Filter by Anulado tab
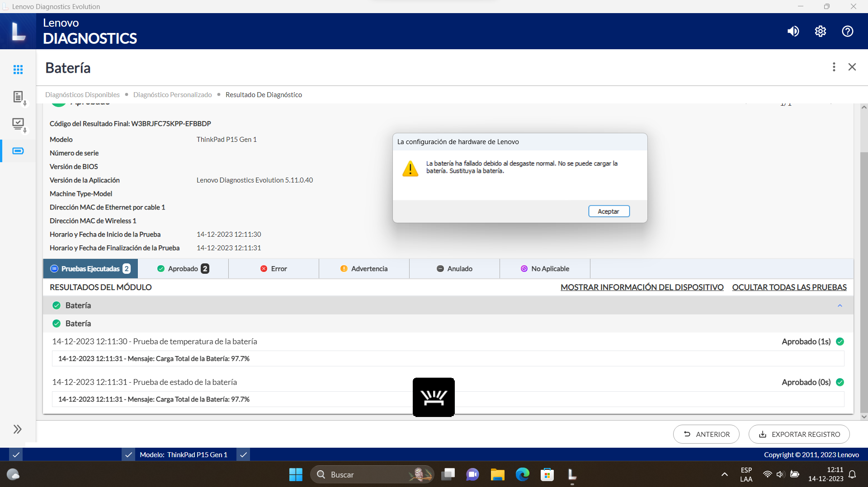 pos(454,268)
